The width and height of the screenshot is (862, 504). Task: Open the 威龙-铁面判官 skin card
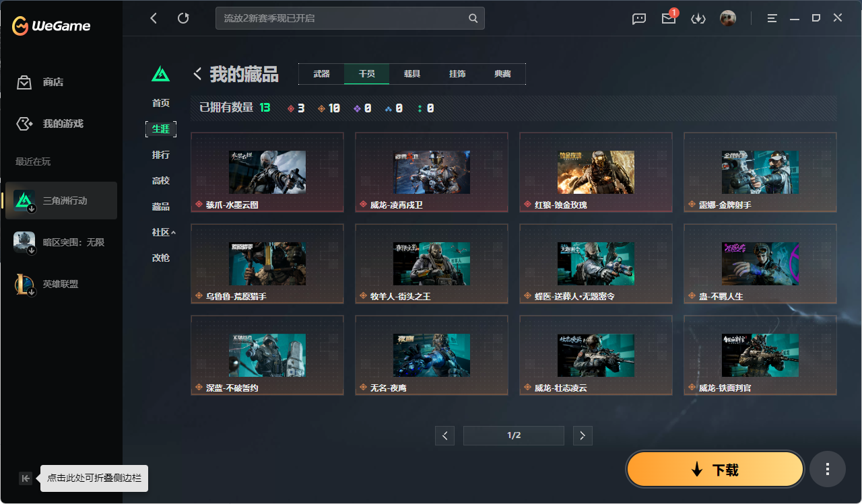[760, 355]
